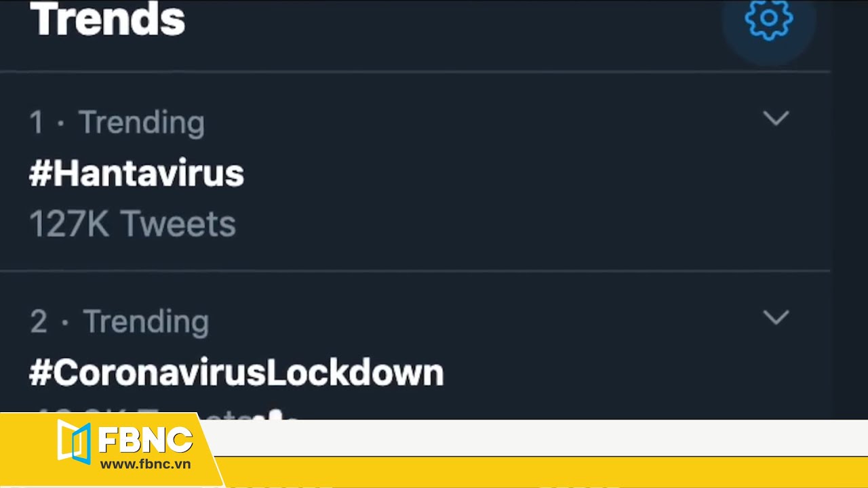Image resolution: width=868 pixels, height=488 pixels.
Task: Click the 127K Tweets count
Action: point(132,224)
